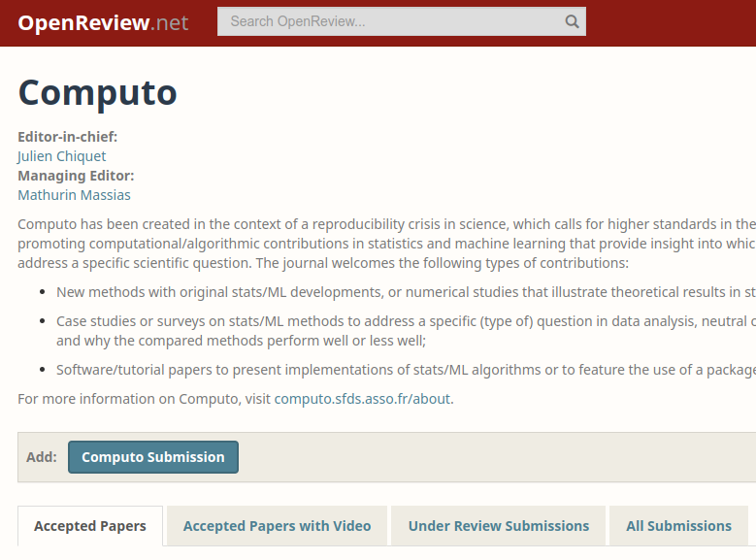Screen dimensions: 756x560
Task: Switch to the All Submissions tab
Action: coord(678,526)
